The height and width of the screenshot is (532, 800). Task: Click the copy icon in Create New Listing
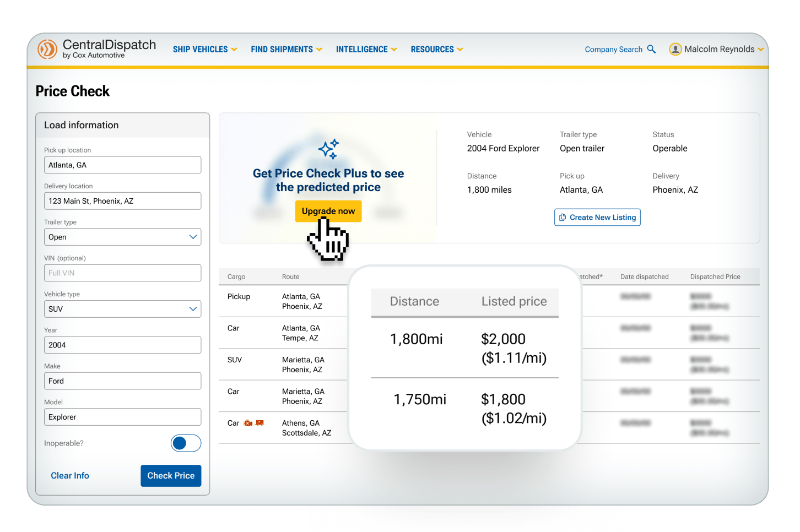563,218
